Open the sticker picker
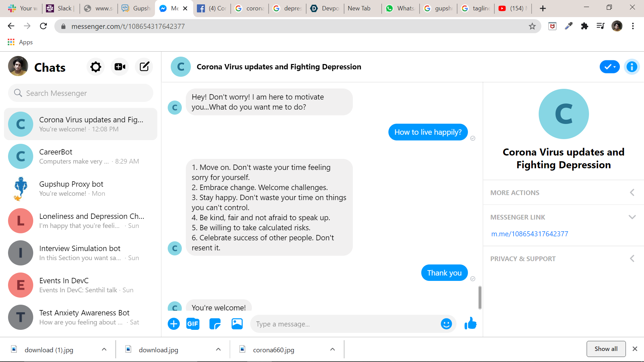The image size is (644, 362). [x=215, y=324]
